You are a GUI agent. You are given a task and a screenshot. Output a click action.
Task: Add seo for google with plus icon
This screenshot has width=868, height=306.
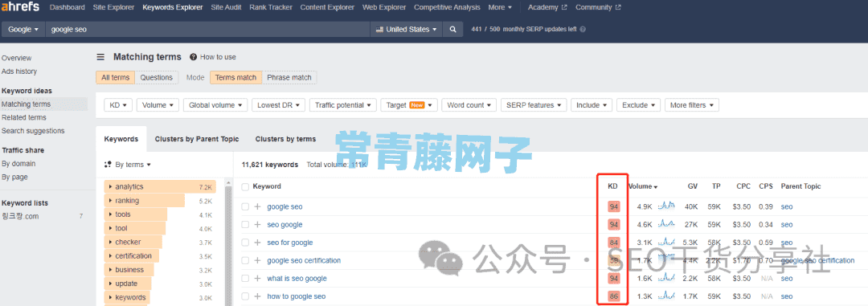click(x=257, y=243)
